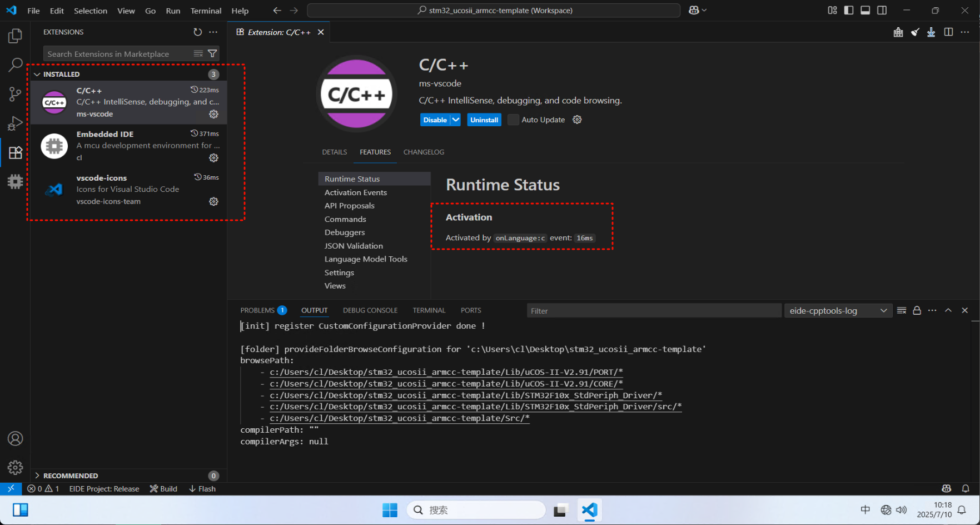Image resolution: width=980 pixels, height=525 pixels.
Task: Clear the output panel
Action: click(x=902, y=310)
